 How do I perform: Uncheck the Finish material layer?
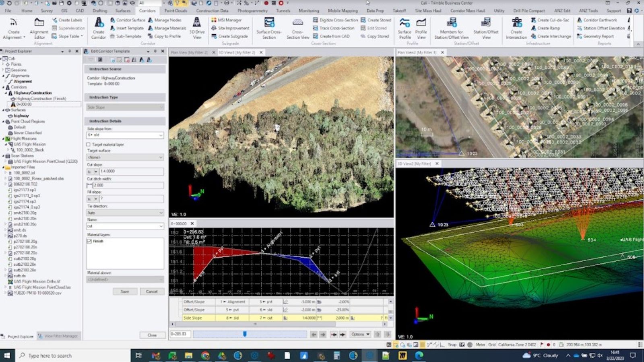click(89, 241)
